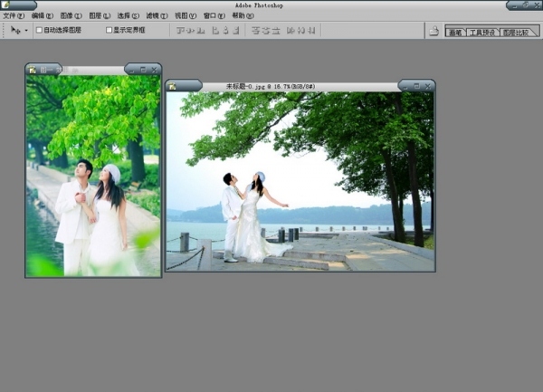Click the Distribute bottom edges icon

coord(276,31)
